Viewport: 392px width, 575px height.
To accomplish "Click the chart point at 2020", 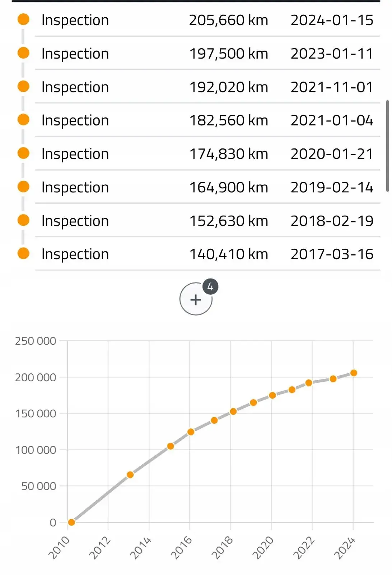I will 272,395.
